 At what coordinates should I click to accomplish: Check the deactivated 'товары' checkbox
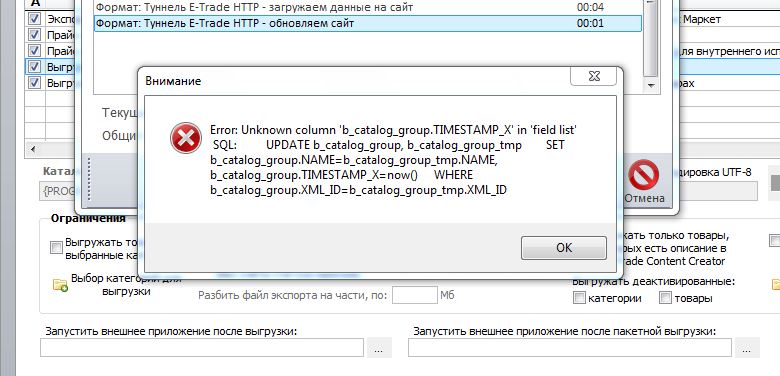tap(665, 298)
